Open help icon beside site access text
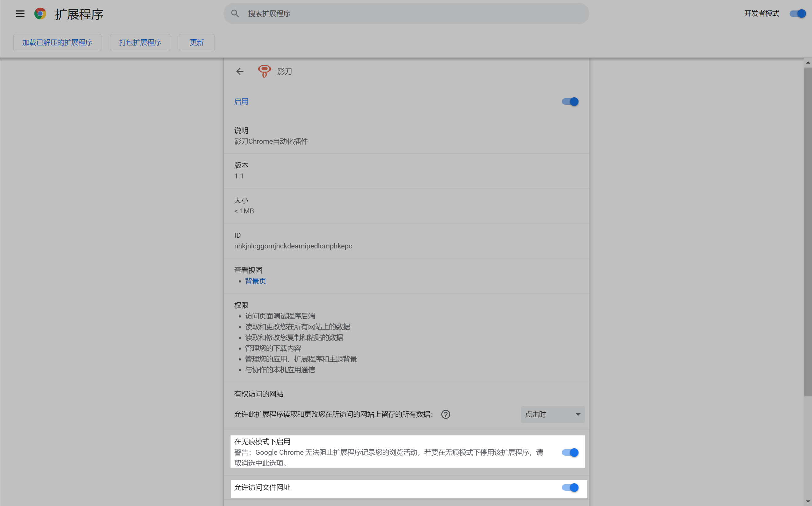 [x=446, y=414]
